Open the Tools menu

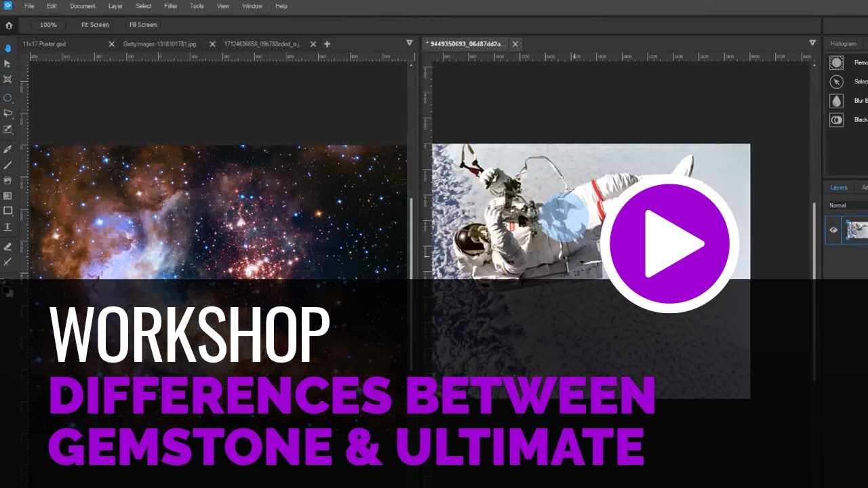197,6
